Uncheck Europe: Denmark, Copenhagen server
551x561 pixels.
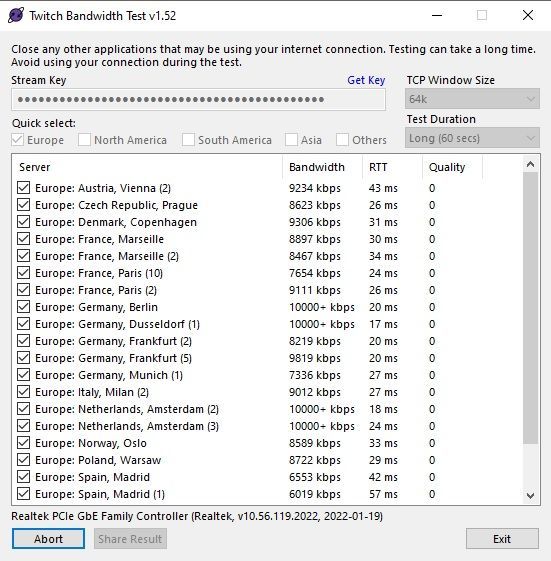24,221
